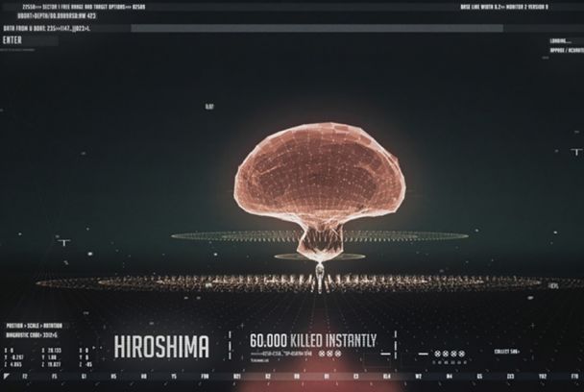This screenshot has width=584, height=392.
Task: Click the 0.97 label above the cloud
Action: pyautogui.click(x=209, y=106)
